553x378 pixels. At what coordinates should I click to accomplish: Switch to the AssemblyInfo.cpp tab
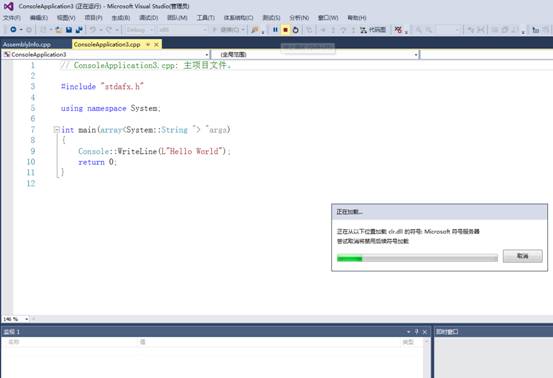27,45
